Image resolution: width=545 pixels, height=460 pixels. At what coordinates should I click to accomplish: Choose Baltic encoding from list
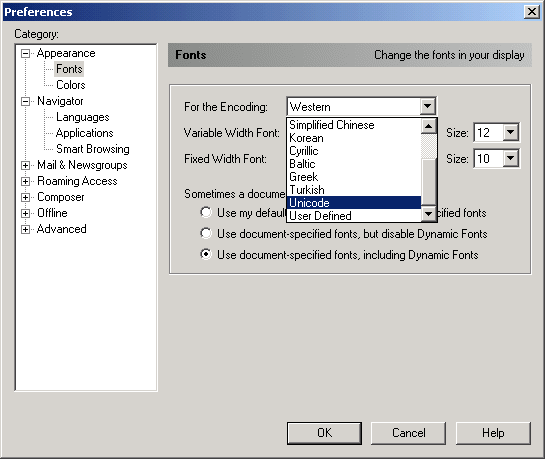pyautogui.click(x=354, y=164)
